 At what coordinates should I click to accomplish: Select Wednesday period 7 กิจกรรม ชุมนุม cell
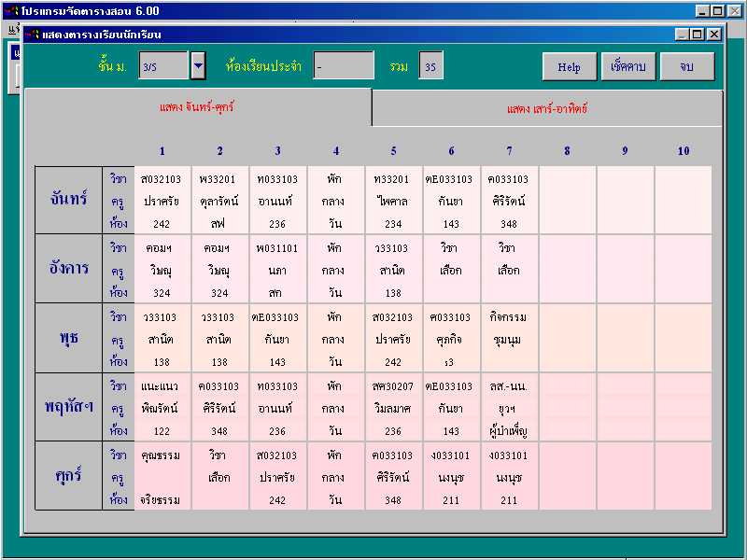[509, 339]
